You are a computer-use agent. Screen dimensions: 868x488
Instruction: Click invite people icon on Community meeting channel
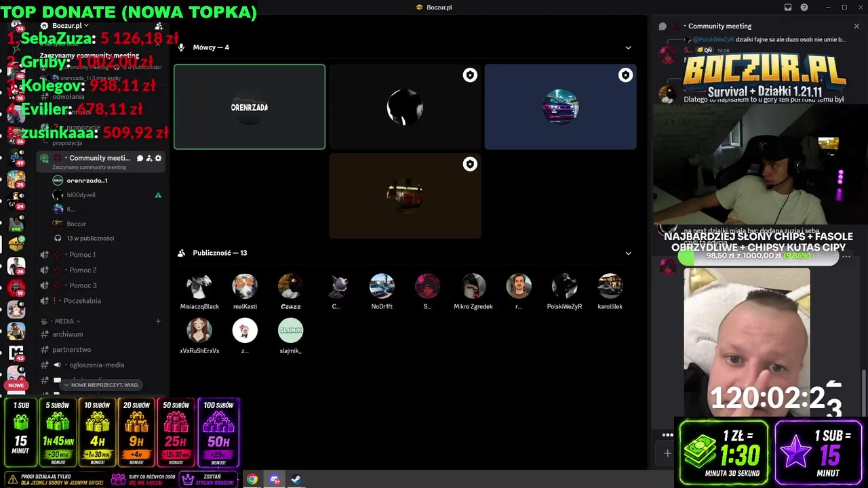149,159
